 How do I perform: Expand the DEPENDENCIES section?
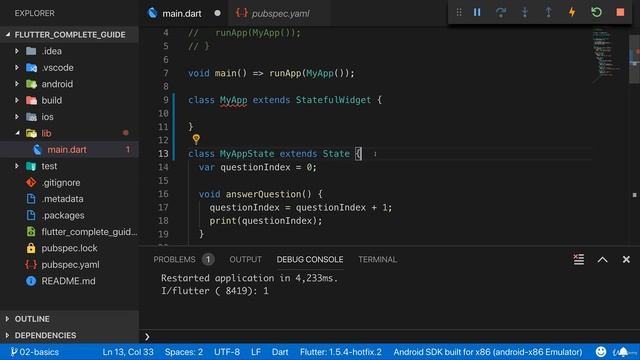click(x=45, y=335)
